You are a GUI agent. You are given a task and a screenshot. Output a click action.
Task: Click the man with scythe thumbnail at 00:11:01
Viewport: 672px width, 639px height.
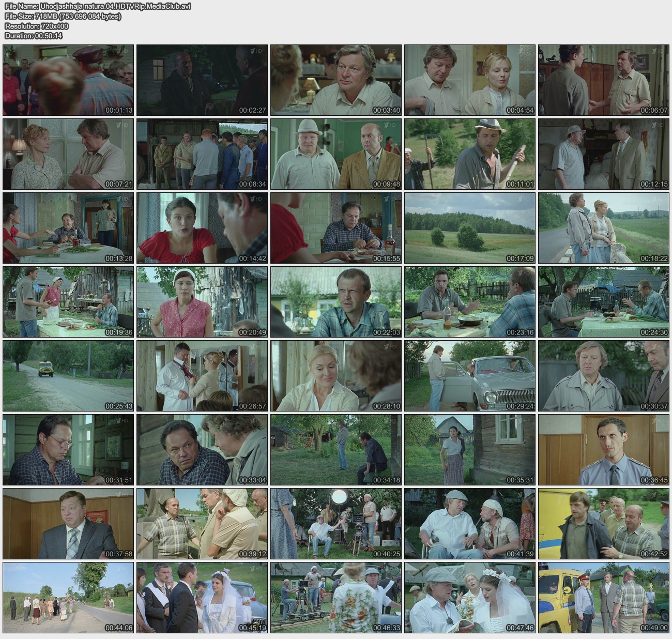click(470, 154)
